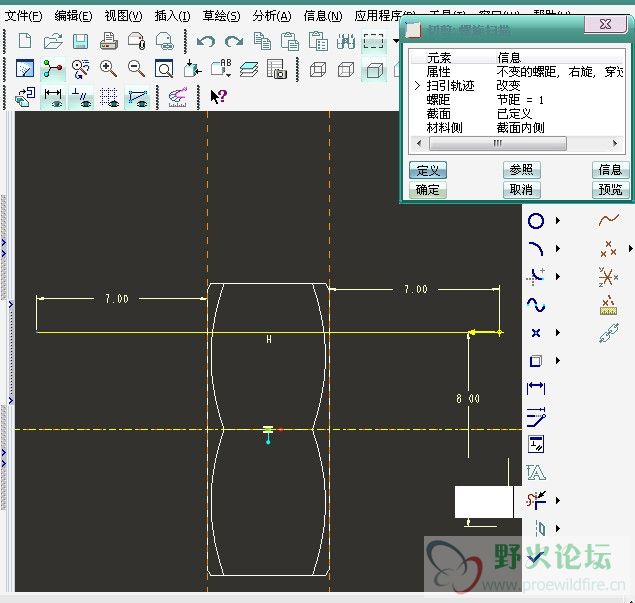
Task: Confirm with the 确定 button
Action: coord(428,190)
